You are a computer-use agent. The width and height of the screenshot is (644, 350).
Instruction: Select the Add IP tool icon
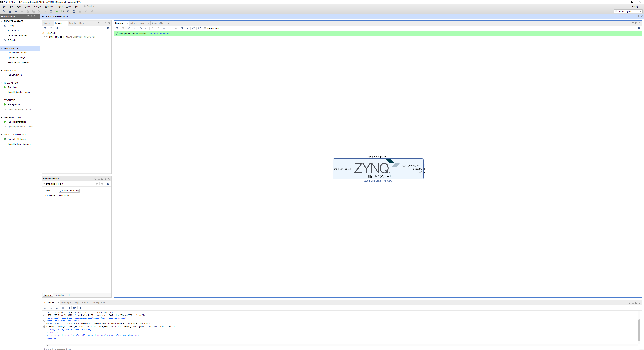pyautogui.click(x=164, y=28)
